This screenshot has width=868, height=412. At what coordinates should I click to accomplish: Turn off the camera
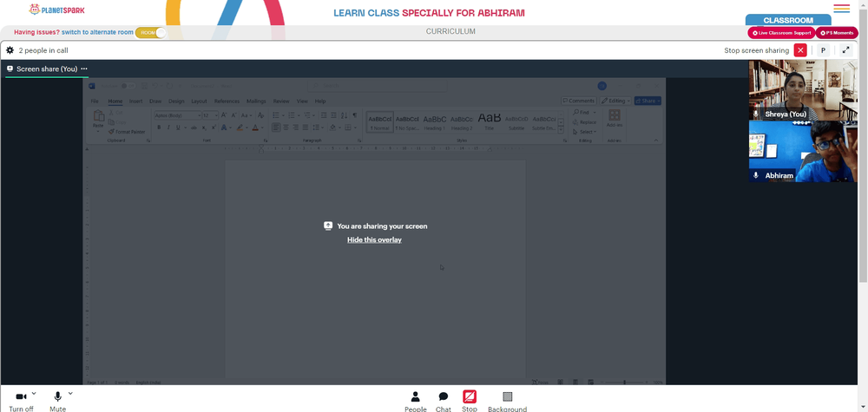(21, 401)
